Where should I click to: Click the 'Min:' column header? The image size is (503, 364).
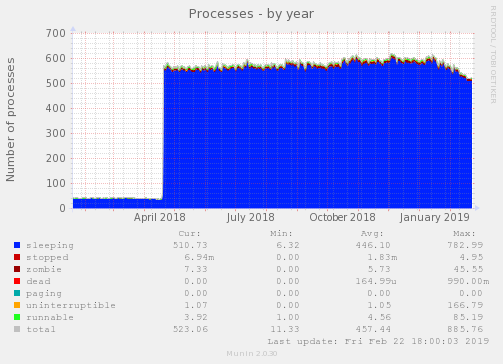[281, 233]
